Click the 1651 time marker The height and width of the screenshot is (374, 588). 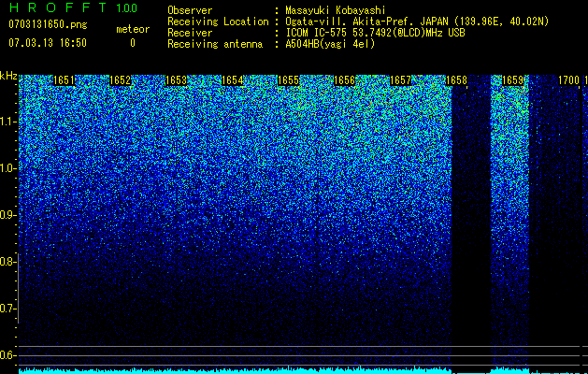click(x=65, y=80)
